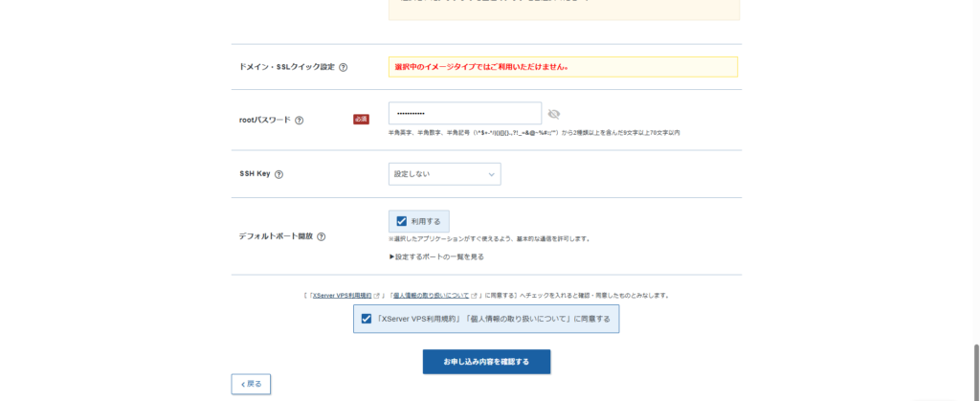The height and width of the screenshot is (401, 980).
Task: Open the SSH Key 設定しない dropdown
Action: click(x=444, y=174)
